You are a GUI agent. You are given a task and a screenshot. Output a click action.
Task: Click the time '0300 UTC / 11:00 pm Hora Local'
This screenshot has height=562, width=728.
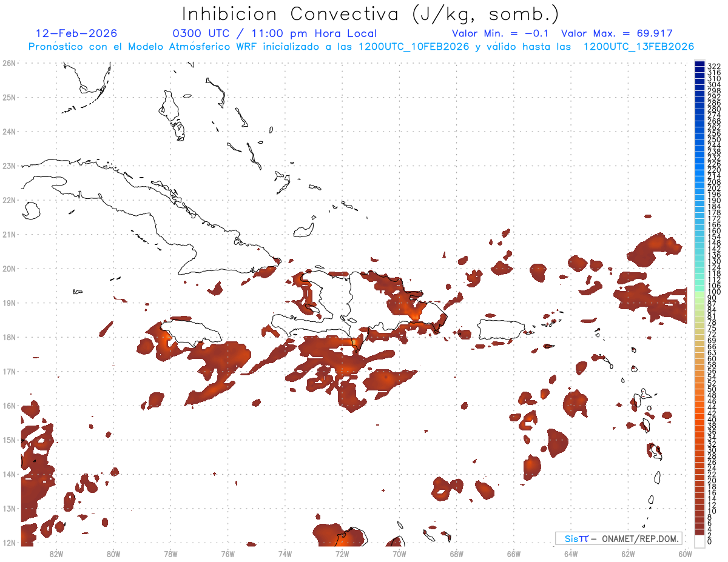[275, 34]
